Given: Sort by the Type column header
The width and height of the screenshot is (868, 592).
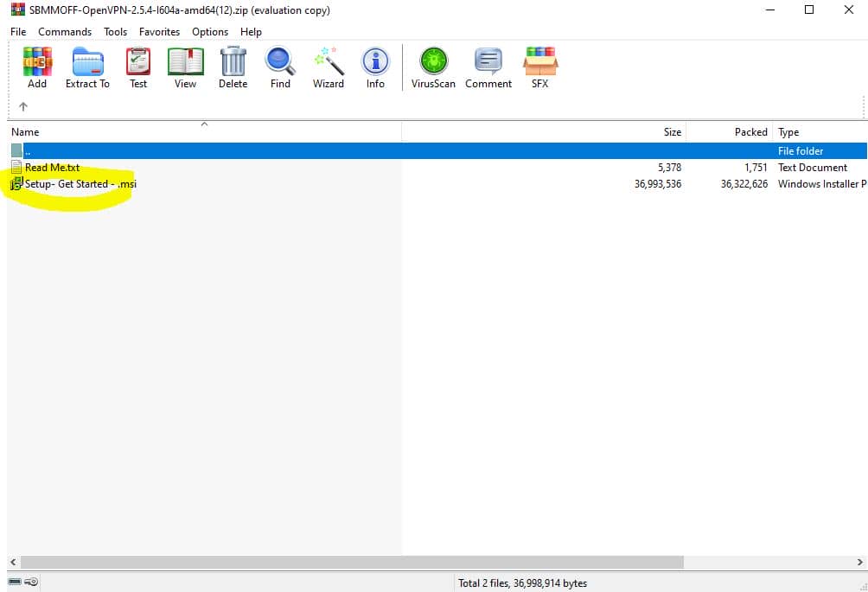Looking at the screenshot, I should 820,131.
